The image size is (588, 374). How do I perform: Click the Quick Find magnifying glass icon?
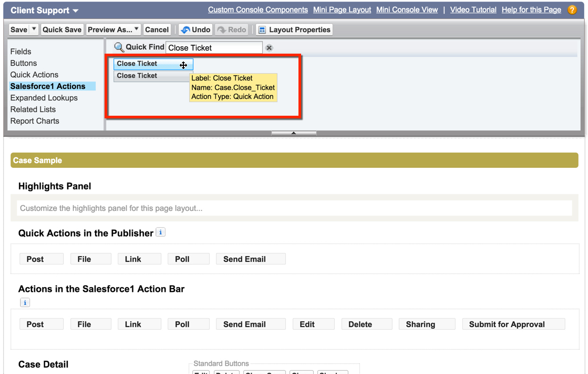tap(119, 47)
